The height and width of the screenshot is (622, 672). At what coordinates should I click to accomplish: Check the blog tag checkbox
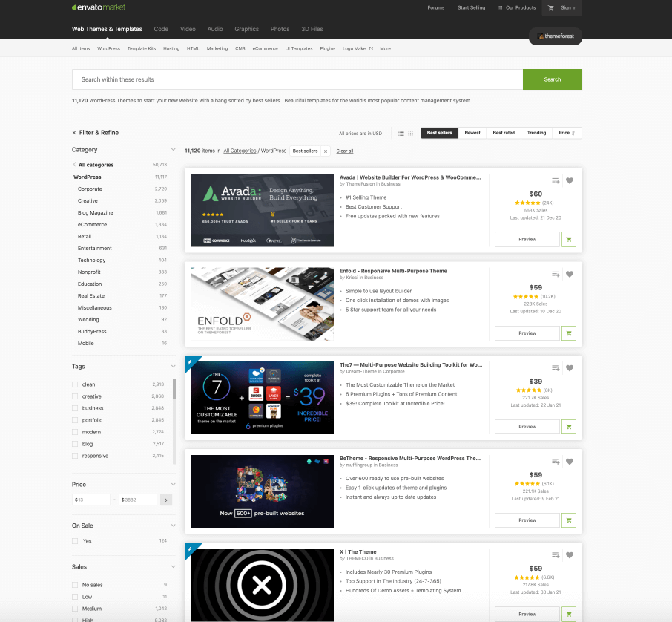click(x=75, y=444)
